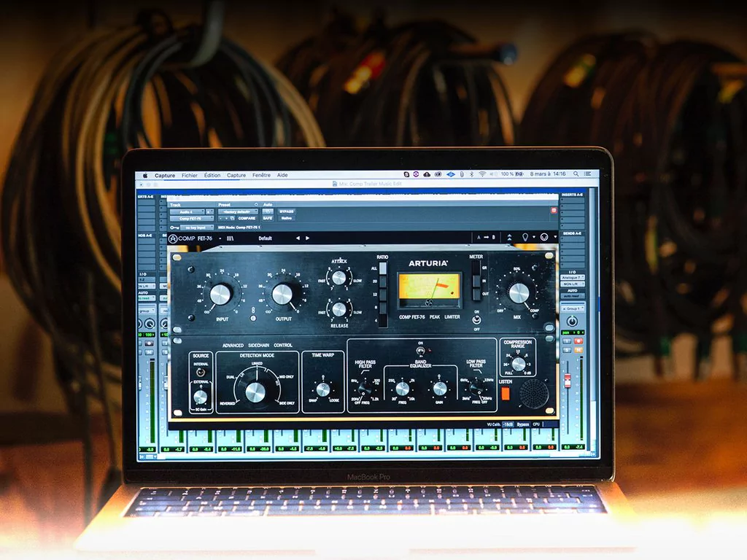Open the Comp FET-76 insert selector dropdown
Viewport: 747px width, 560px height.
191,218
